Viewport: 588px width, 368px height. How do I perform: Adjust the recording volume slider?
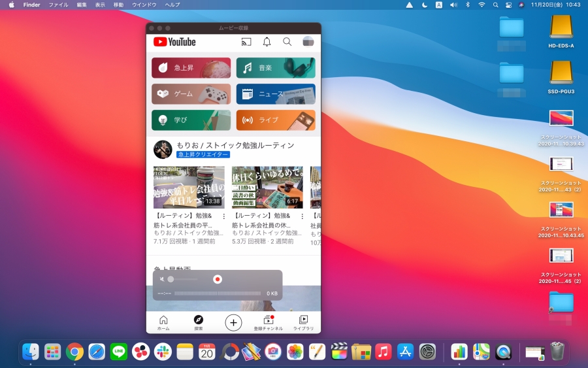[183, 279]
